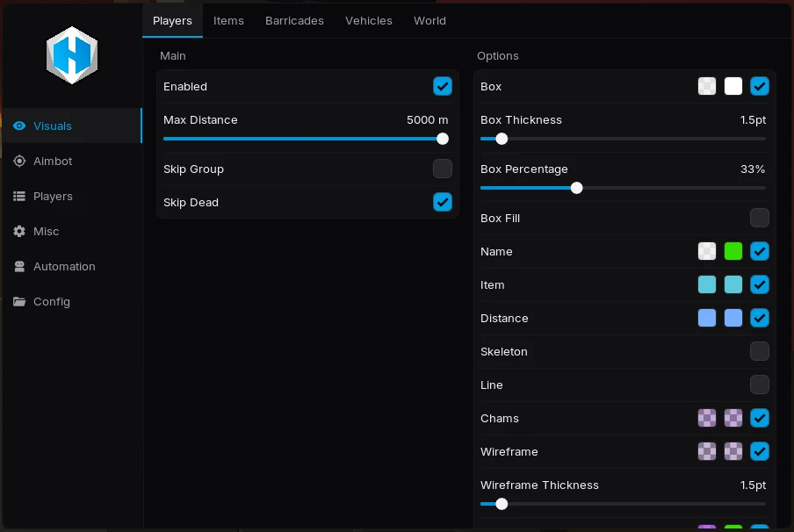
Task: Open the second Distance color swatch
Action: click(733, 318)
